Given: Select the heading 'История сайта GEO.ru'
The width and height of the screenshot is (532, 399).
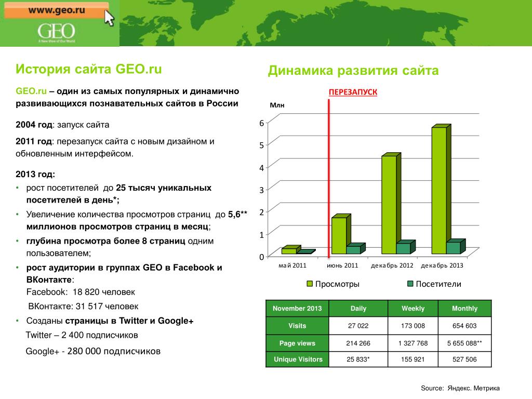Looking at the screenshot, I should [x=88, y=69].
